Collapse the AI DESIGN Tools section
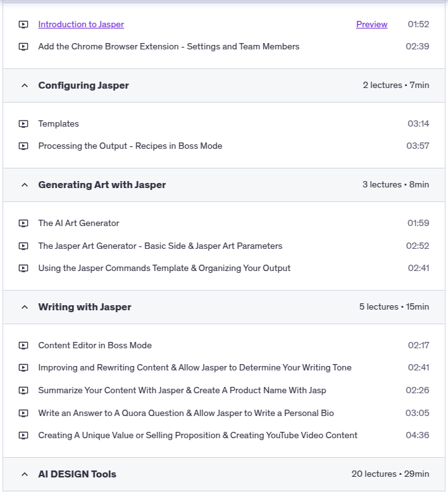448x492 pixels. point(25,474)
